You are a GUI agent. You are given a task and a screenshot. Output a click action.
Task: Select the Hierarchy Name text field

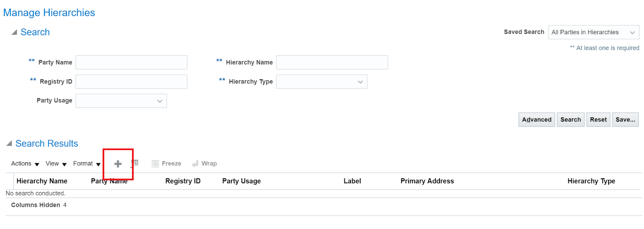click(332, 62)
